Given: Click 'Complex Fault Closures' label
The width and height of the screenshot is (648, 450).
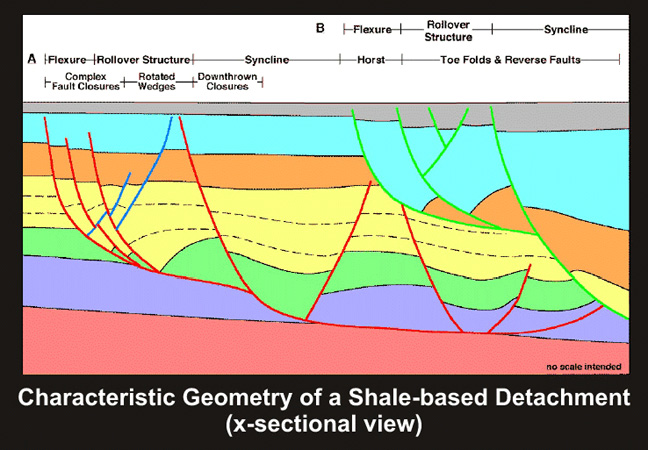Looking at the screenshot, I should [x=86, y=81].
